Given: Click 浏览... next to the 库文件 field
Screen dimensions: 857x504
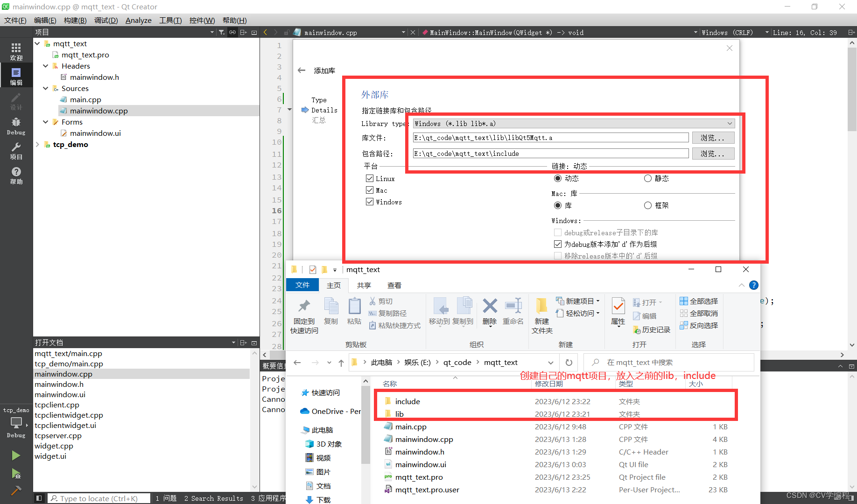Looking at the screenshot, I should click(x=713, y=137).
